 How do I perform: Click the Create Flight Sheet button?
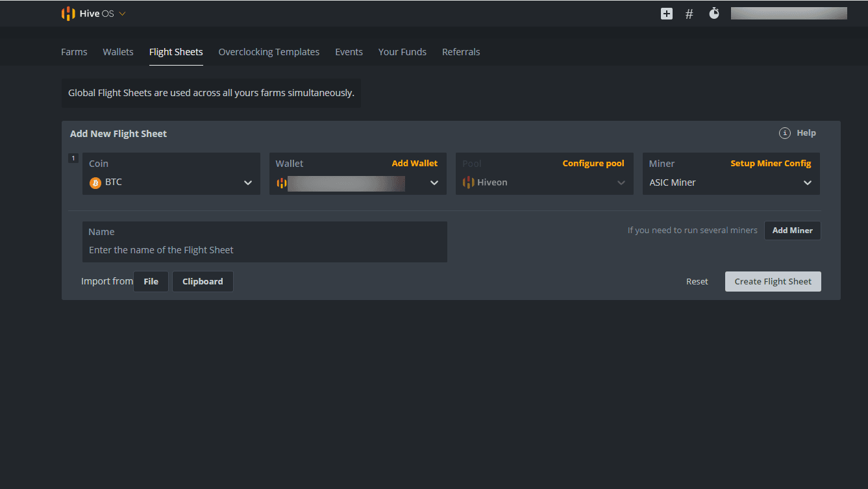coord(773,282)
